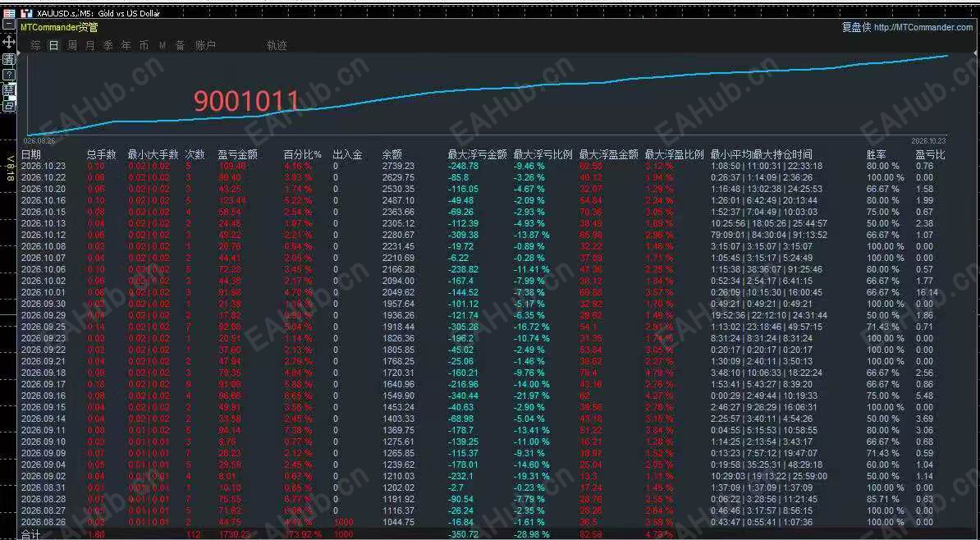980x540 pixels.
Task: Click the 最大浮盈金额 column header
Action: pos(609,154)
